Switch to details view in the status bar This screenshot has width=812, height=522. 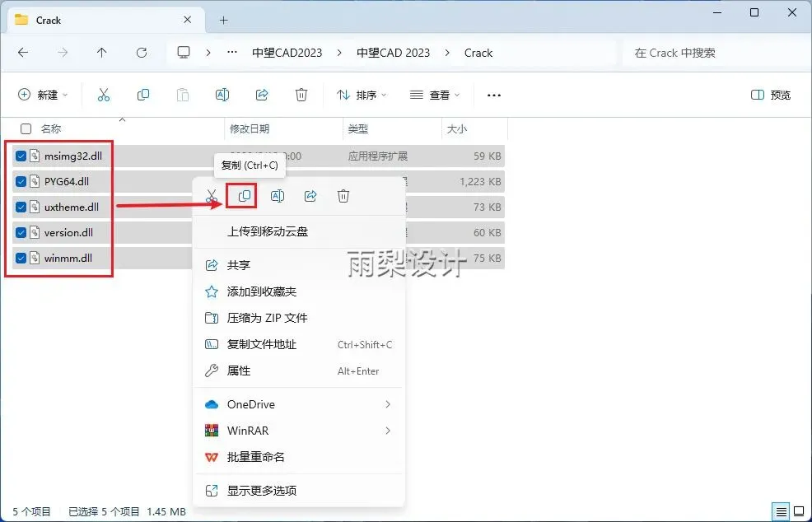pyautogui.click(x=781, y=511)
